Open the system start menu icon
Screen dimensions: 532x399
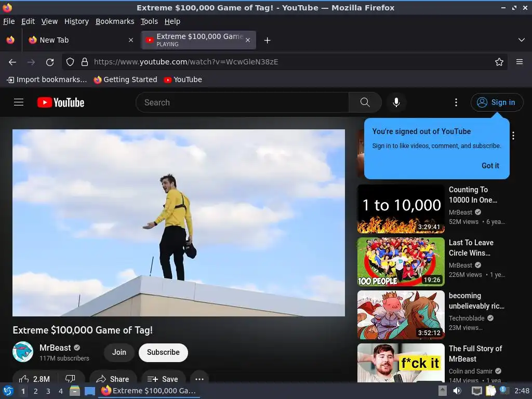(8, 391)
